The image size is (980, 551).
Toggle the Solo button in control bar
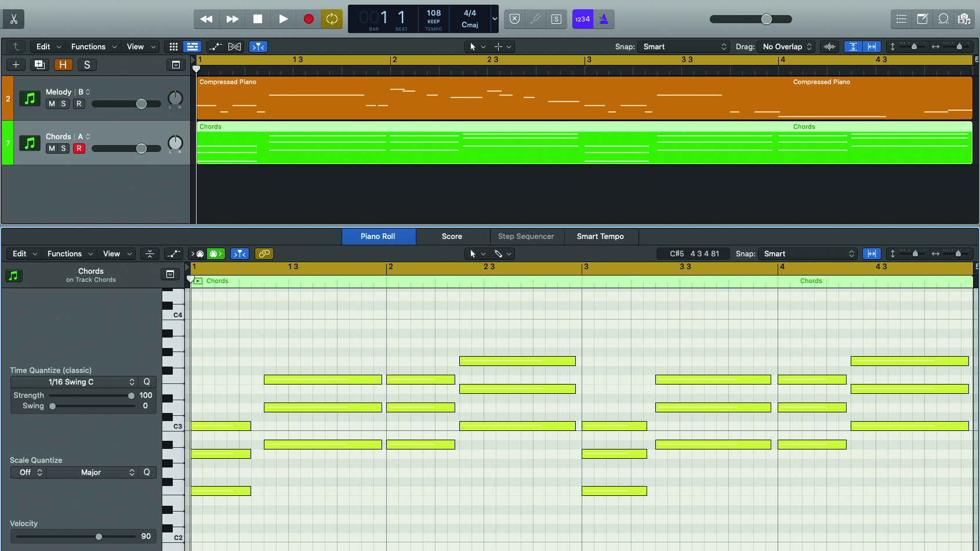pos(556,19)
